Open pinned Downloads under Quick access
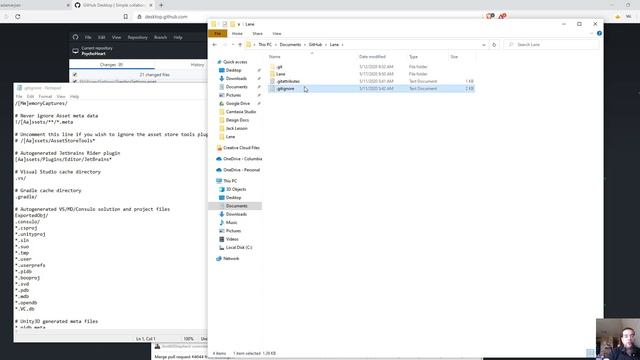Screen dimensions: 640x360 pyautogui.click(x=236, y=78)
